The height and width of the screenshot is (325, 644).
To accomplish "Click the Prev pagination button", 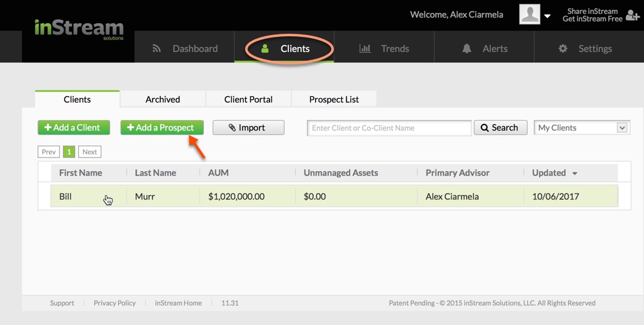I will pyautogui.click(x=49, y=152).
